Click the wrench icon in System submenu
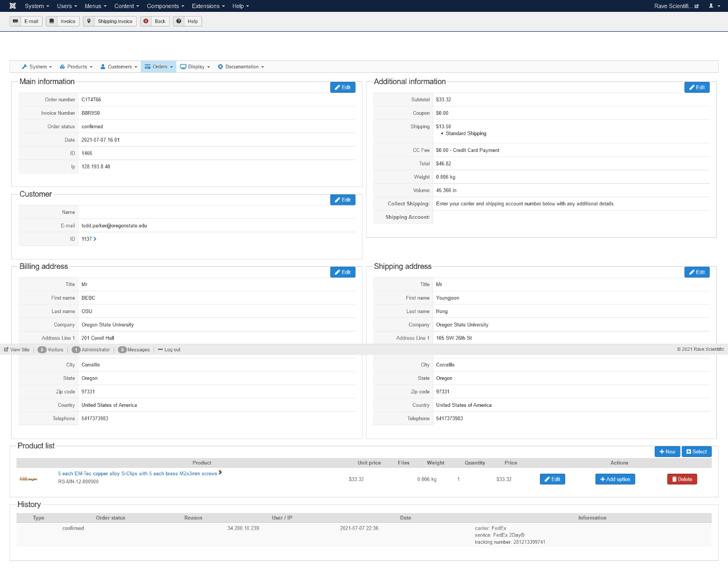 click(x=24, y=67)
